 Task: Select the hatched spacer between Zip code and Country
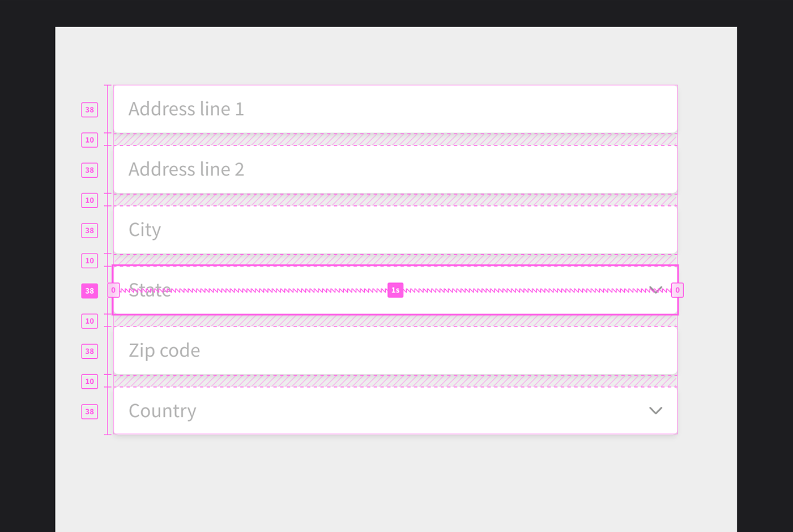click(x=395, y=381)
